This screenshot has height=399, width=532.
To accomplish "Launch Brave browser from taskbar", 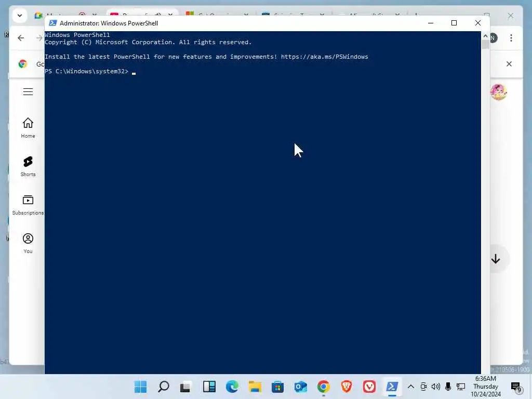I will click(347, 387).
